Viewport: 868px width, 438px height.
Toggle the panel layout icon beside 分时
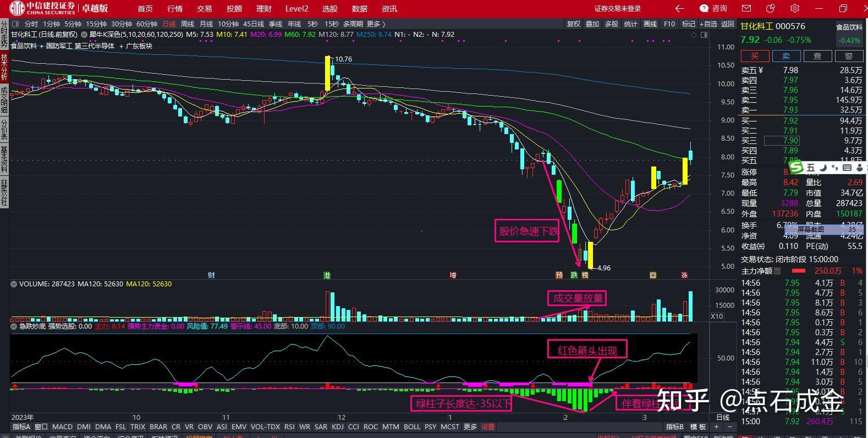(x=15, y=24)
